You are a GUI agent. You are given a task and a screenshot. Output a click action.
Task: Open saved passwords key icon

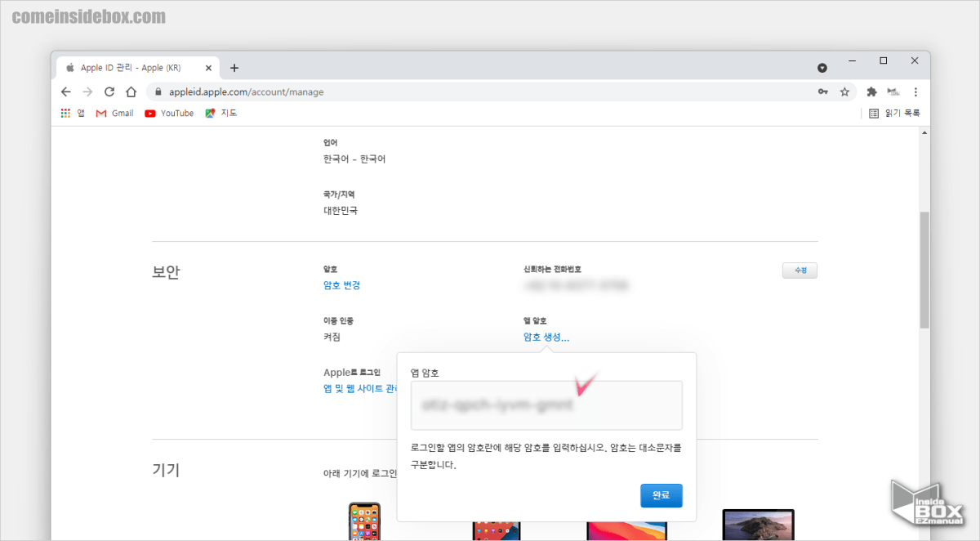(x=823, y=92)
